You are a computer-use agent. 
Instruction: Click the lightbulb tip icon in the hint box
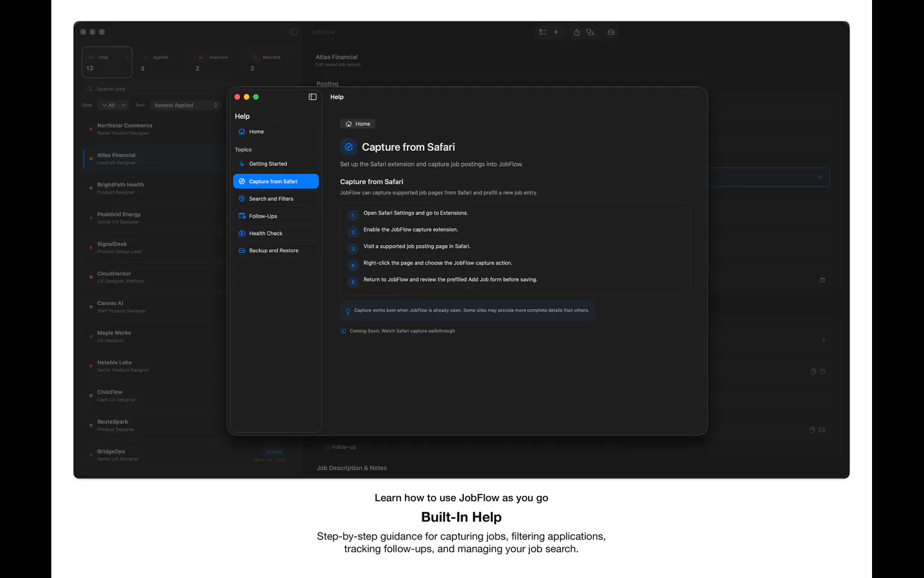(348, 311)
